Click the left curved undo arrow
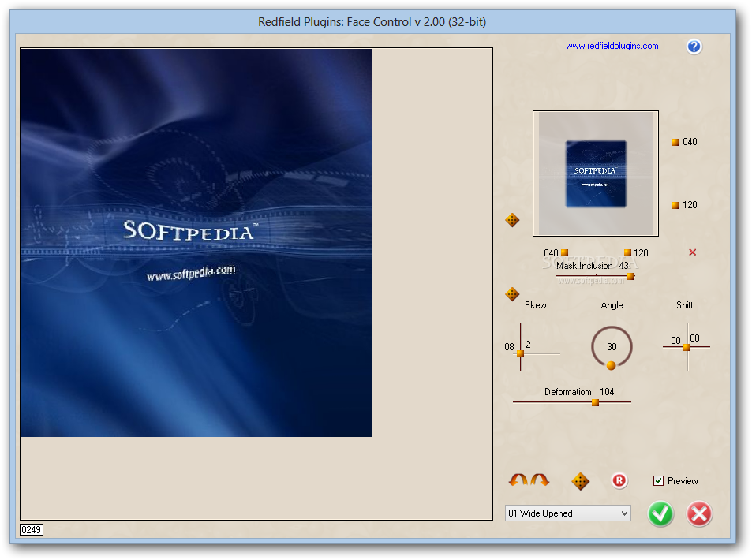Screen dimensions: 752x560 point(518,480)
